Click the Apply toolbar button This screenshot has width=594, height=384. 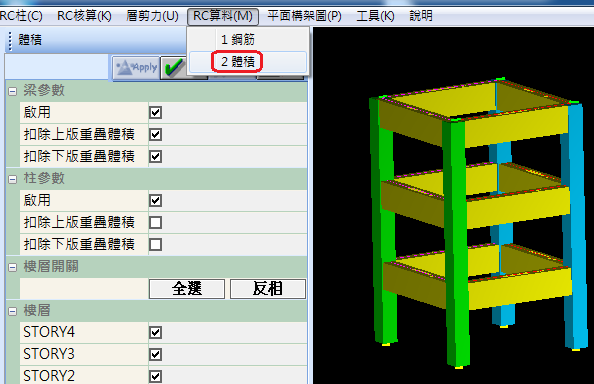coord(136,68)
